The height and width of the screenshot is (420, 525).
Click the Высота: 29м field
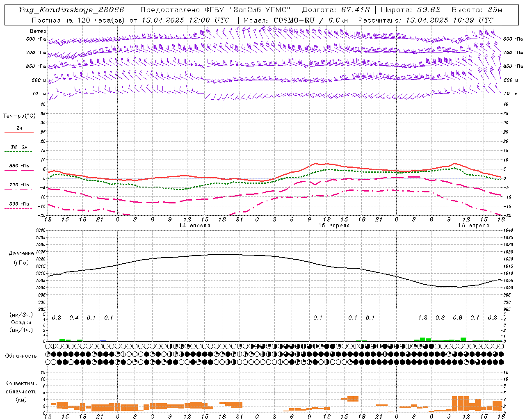click(x=477, y=10)
